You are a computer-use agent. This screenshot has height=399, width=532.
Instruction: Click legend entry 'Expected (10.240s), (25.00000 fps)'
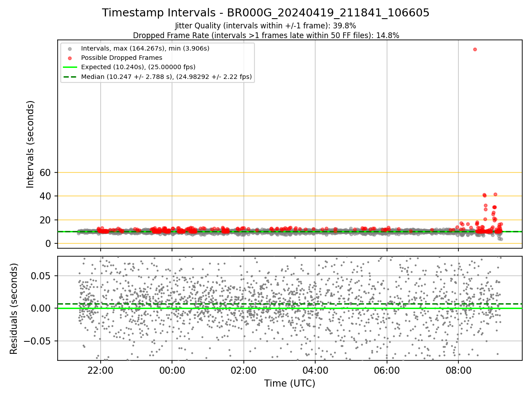pos(138,67)
